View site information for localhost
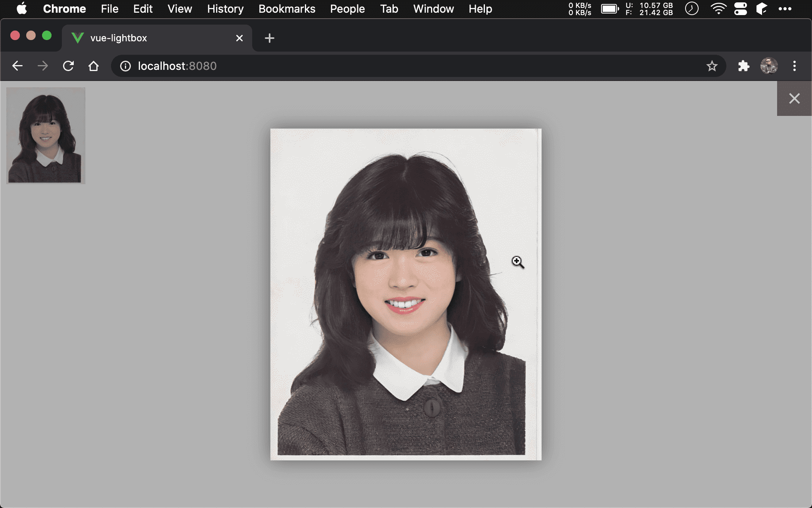The width and height of the screenshot is (812, 508). coord(125,66)
